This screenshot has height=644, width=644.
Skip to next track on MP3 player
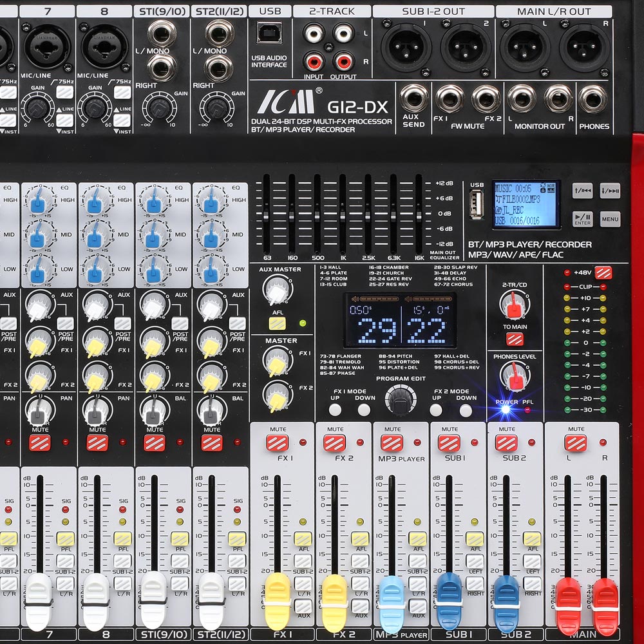click(x=610, y=191)
